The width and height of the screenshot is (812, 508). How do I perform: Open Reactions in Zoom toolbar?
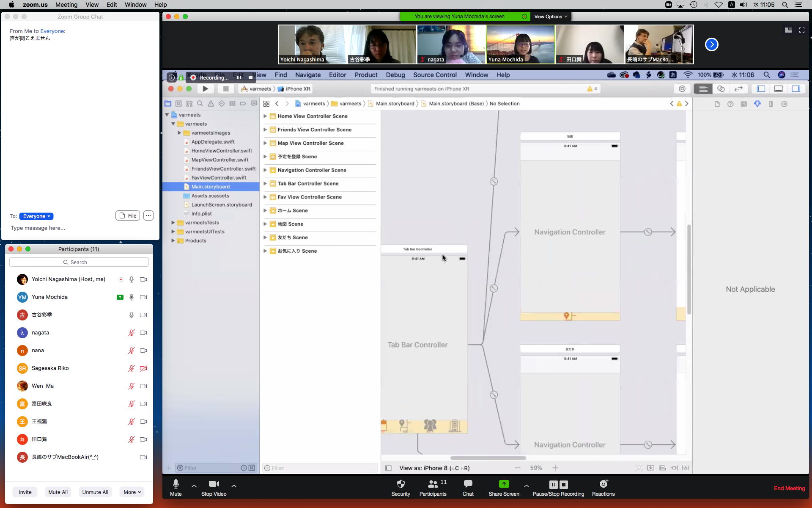pyautogui.click(x=603, y=484)
